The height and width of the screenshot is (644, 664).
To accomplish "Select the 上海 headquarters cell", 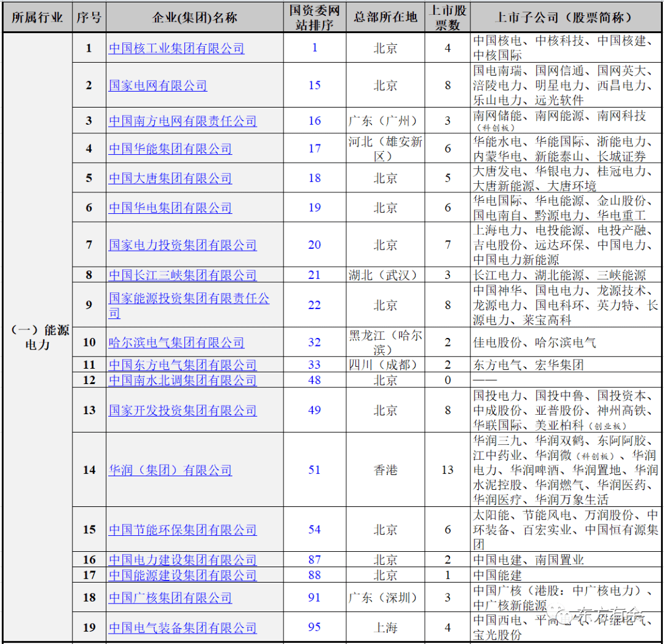I will (385, 627).
